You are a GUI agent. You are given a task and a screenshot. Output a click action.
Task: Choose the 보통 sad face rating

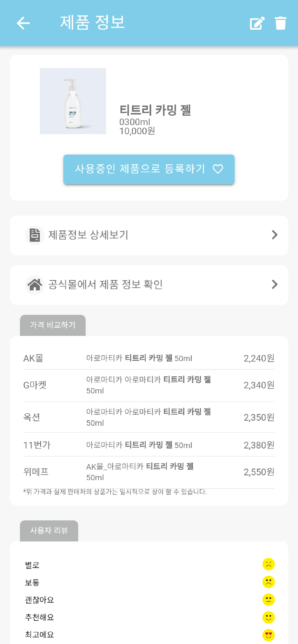[x=268, y=582]
